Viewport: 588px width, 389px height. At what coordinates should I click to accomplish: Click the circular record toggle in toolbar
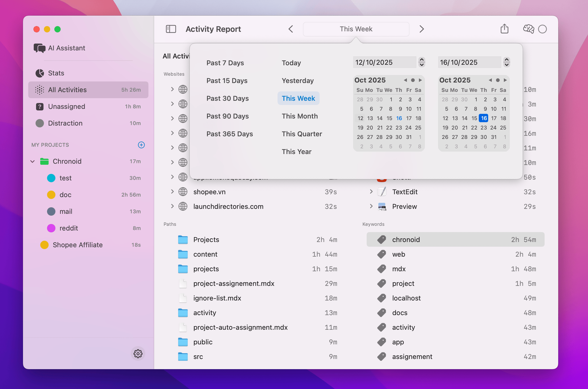543,29
